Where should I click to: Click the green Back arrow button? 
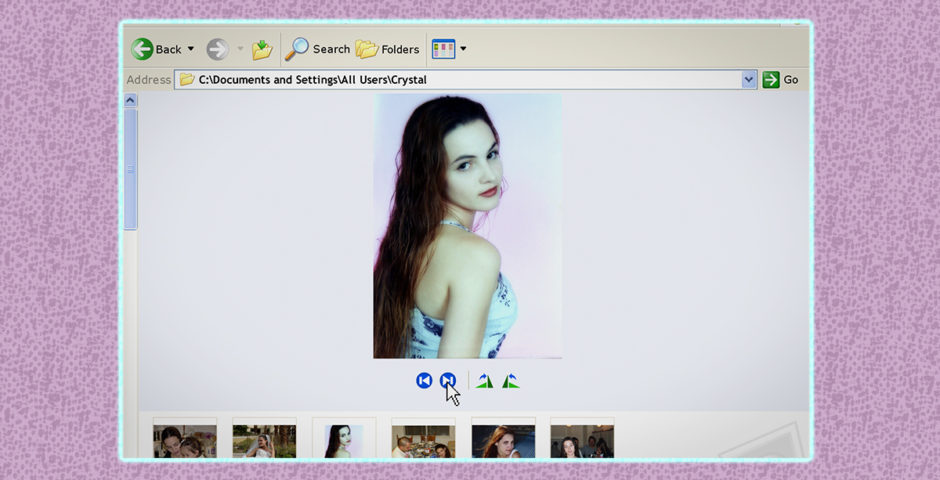click(x=142, y=49)
